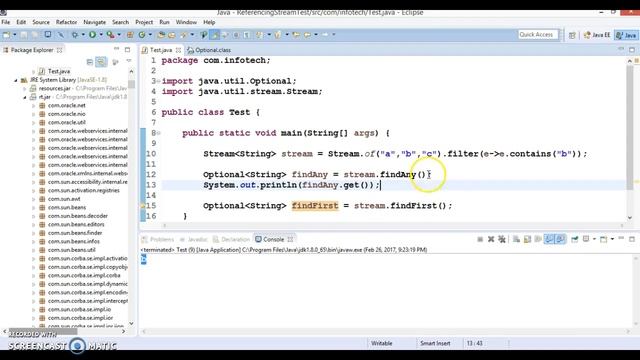
Task: Switch to the Declaration tab
Action: [231, 239]
